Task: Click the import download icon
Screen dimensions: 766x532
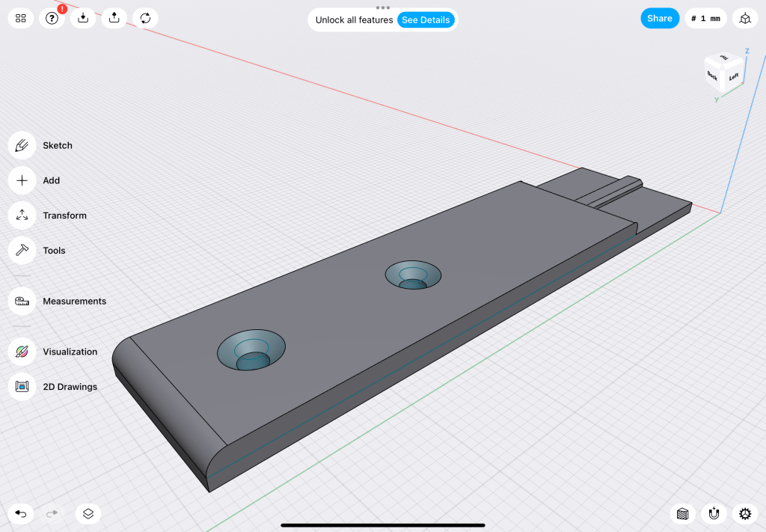Action: click(x=83, y=19)
